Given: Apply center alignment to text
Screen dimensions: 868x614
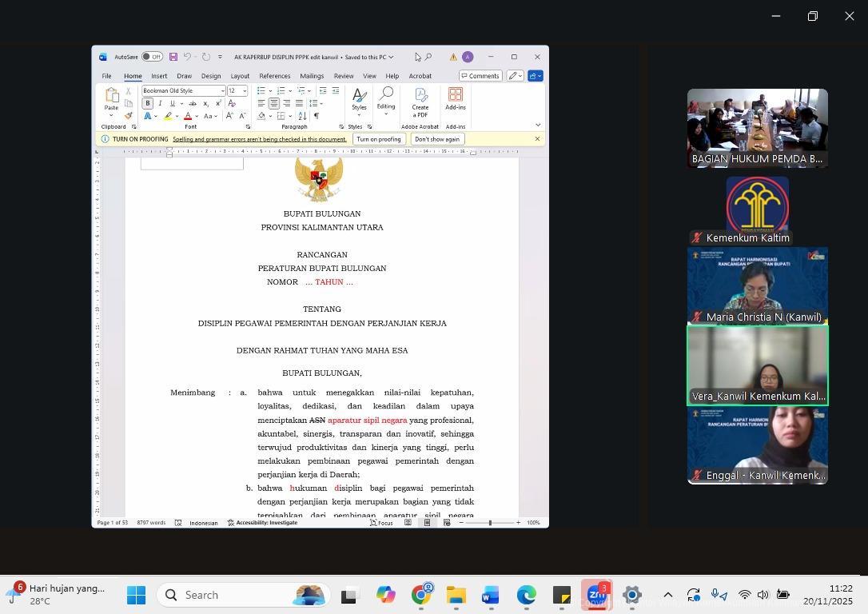Looking at the screenshot, I should coord(274,103).
